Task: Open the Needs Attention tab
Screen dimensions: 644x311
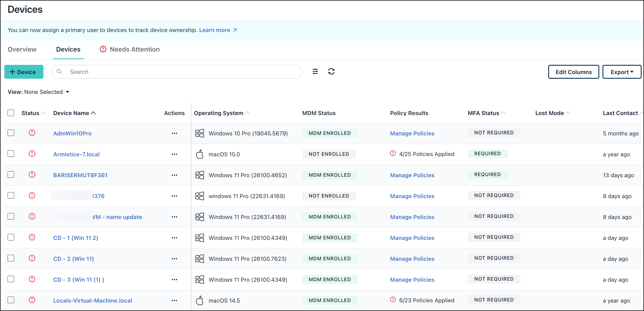Action: (135, 49)
